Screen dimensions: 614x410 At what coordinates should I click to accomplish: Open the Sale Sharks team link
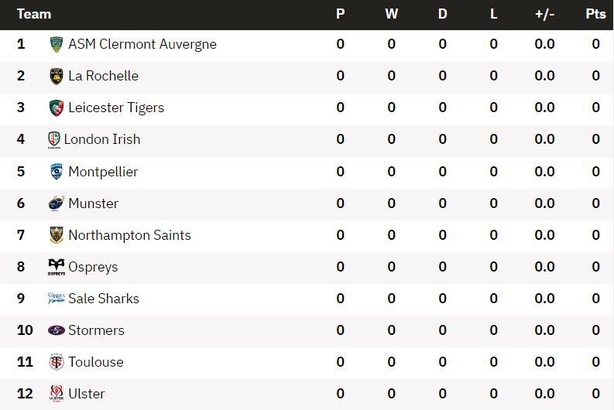104,298
